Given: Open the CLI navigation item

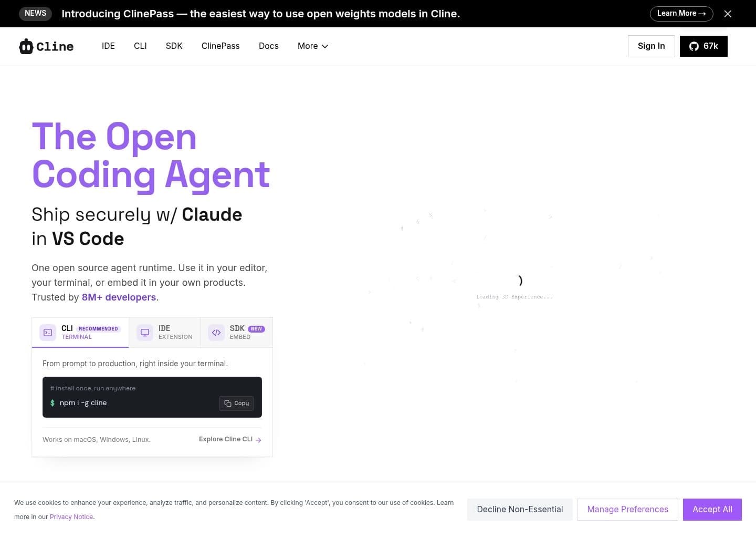Looking at the screenshot, I should [x=140, y=46].
